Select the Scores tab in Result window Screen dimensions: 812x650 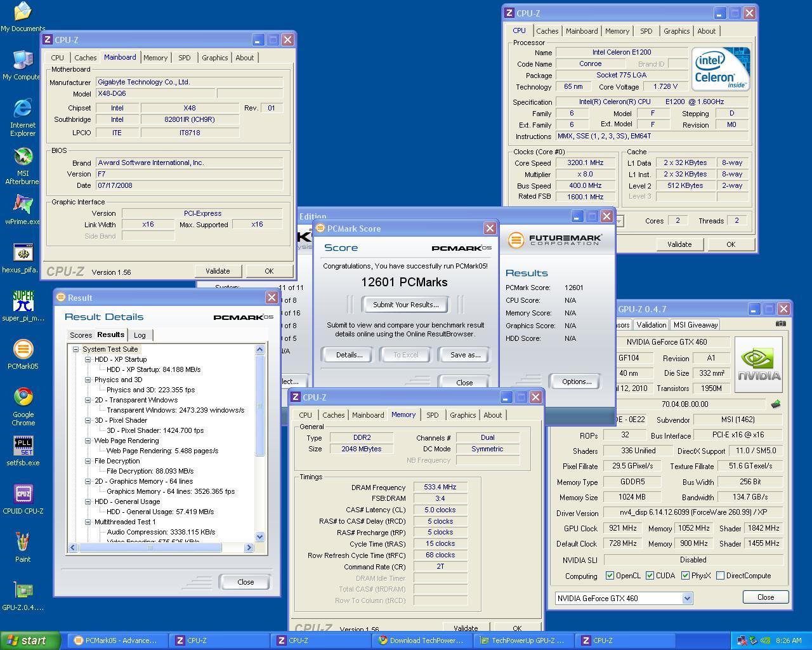point(81,335)
